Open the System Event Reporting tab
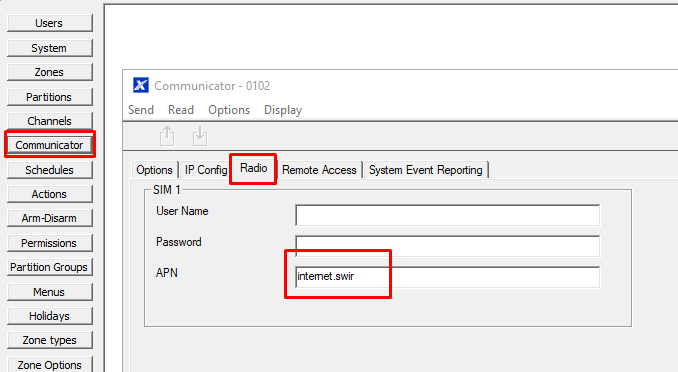Viewport: 678px width, 372px height. tap(426, 170)
